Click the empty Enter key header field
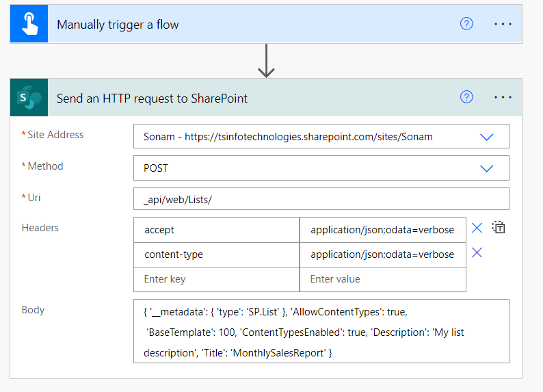The height and width of the screenshot is (392, 543). tap(216, 279)
